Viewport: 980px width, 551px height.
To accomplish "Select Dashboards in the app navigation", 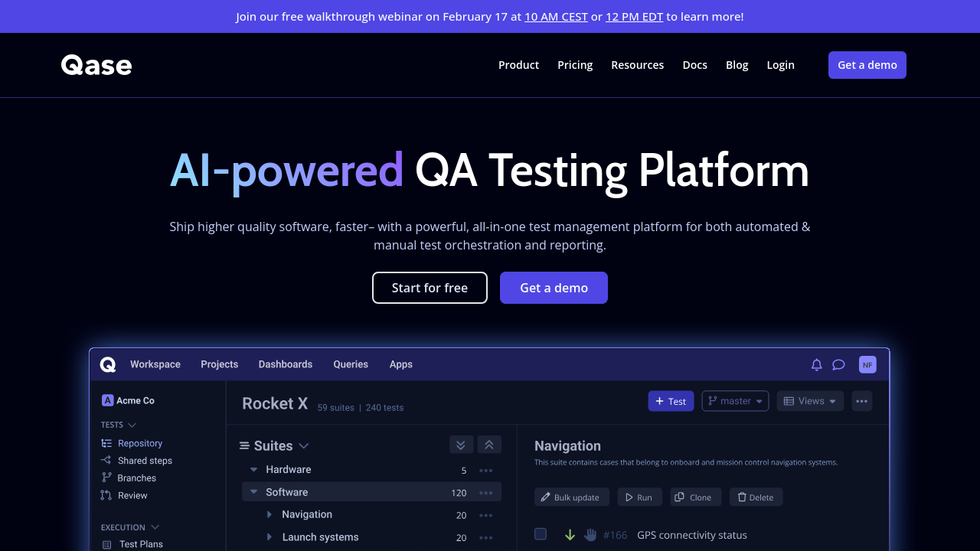I will (x=286, y=364).
